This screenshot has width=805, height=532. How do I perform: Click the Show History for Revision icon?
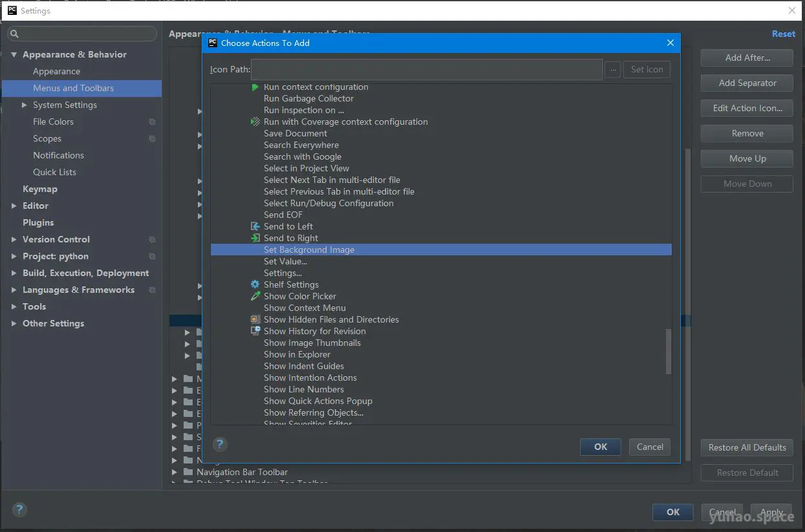click(x=255, y=331)
